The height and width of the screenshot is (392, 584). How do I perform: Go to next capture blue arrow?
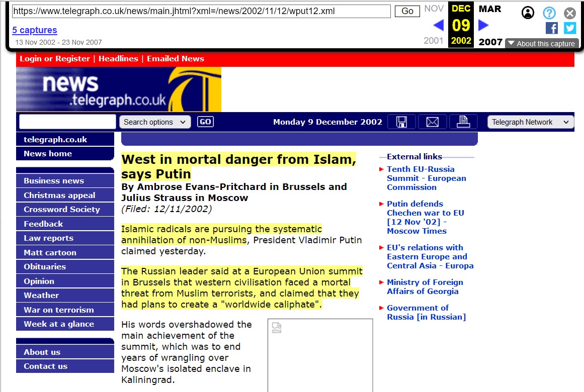pos(483,25)
